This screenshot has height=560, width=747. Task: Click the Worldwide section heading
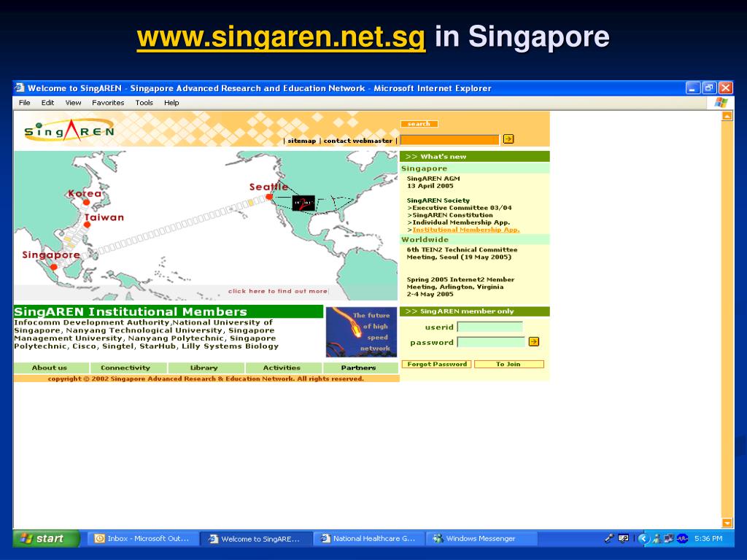click(425, 239)
